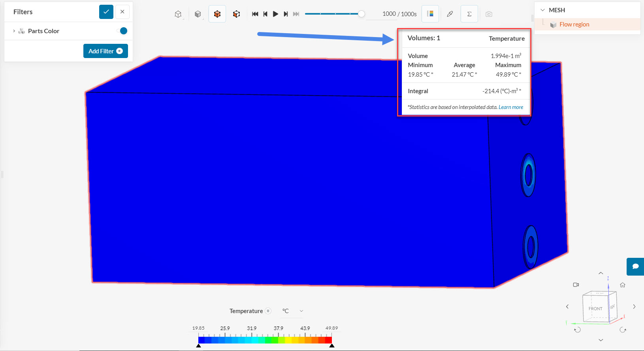Select the orange surfaces render mode
The height and width of the screenshot is (351, 644).
click(x=217, y=14)
